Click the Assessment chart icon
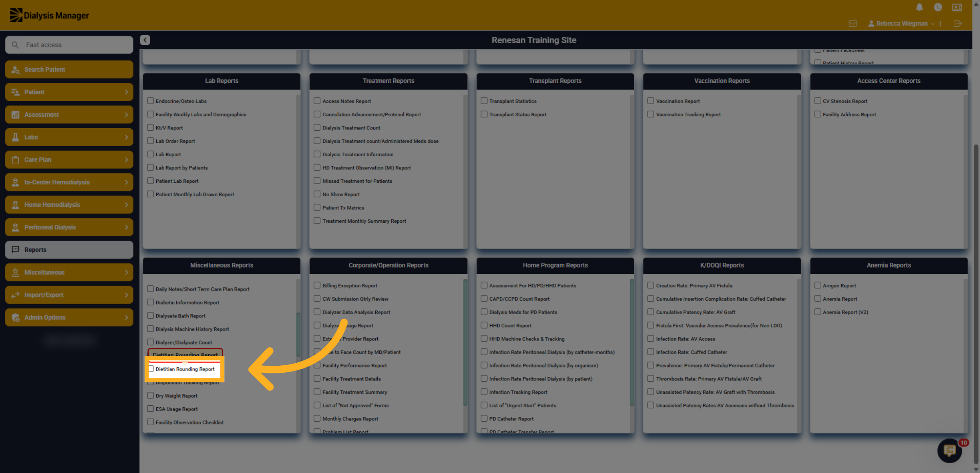The image size is (980, 473). [x=16, y=115]
